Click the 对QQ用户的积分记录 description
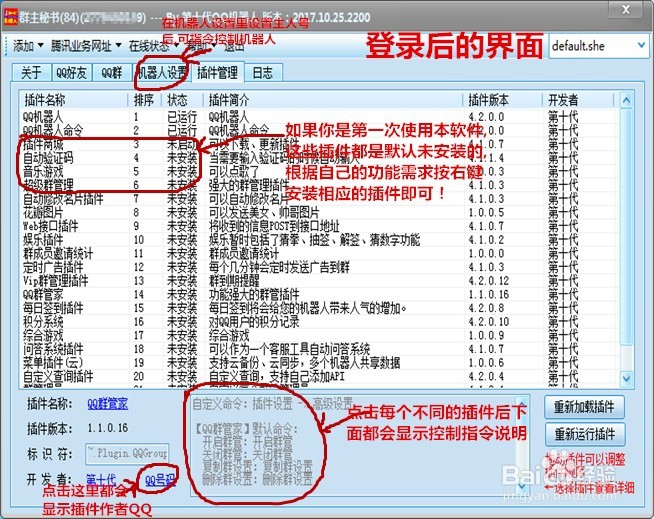Viewport: 654px width, 519px height. point(254,322)
